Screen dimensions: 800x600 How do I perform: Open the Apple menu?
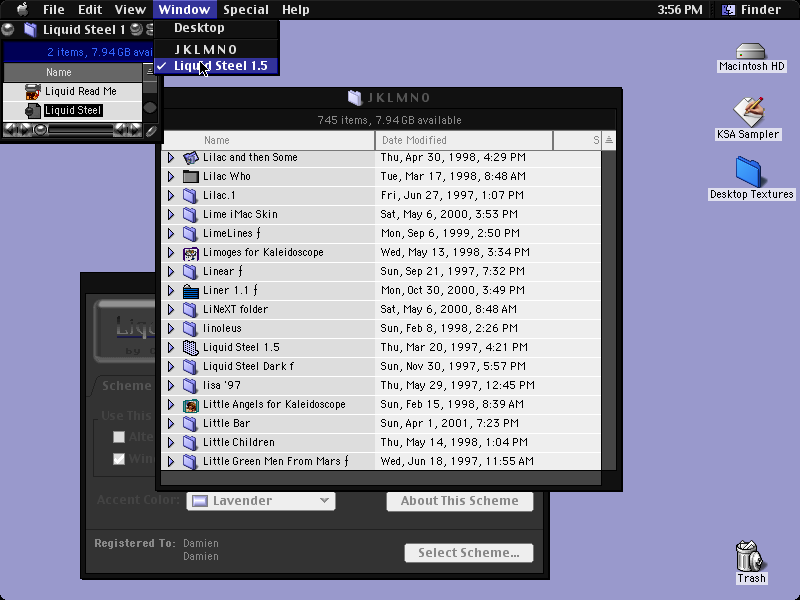pyautogui.click(x=22, y=9)
